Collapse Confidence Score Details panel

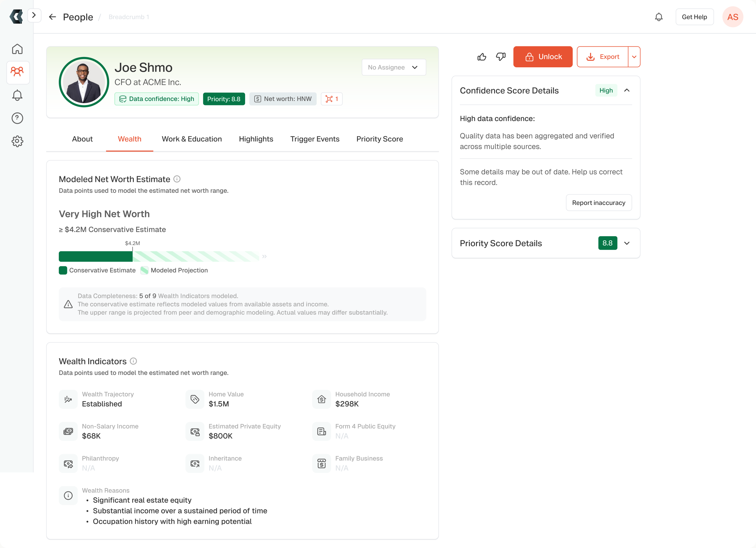point(627,90)
